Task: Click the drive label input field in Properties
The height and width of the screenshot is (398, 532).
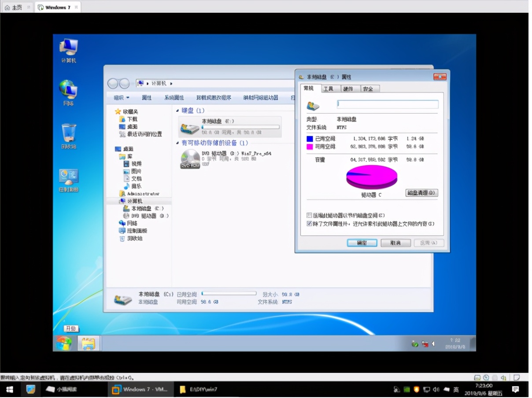Action: click(x=387, y=104)
